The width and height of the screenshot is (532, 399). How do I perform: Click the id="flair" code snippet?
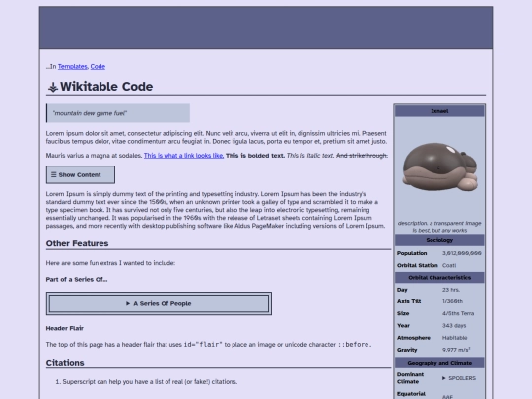coord(203,345)
